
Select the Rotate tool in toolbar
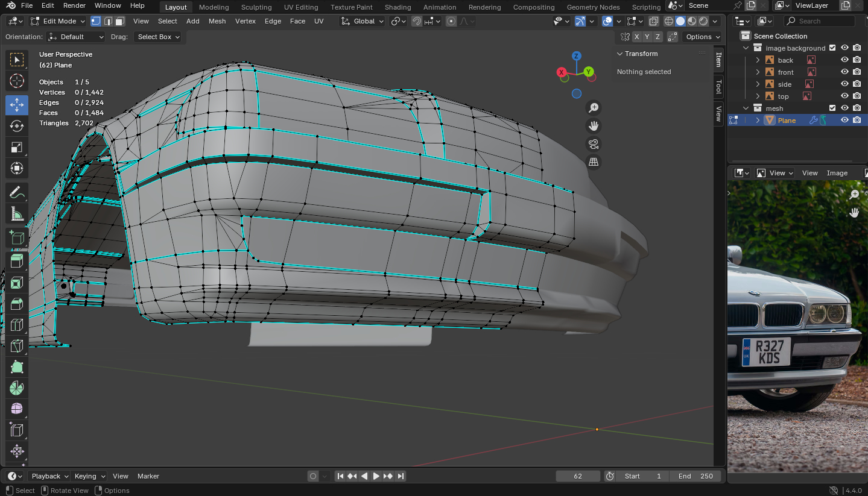coord(17,126)
